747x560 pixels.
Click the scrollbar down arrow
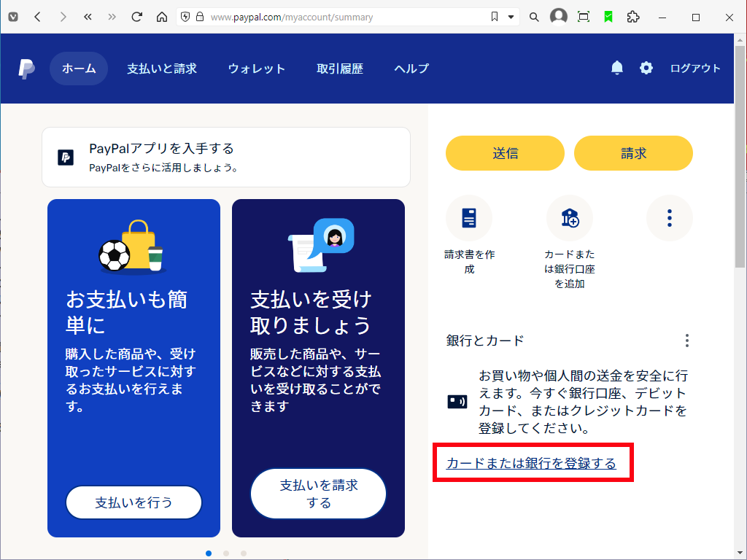[x=740, y=553]
